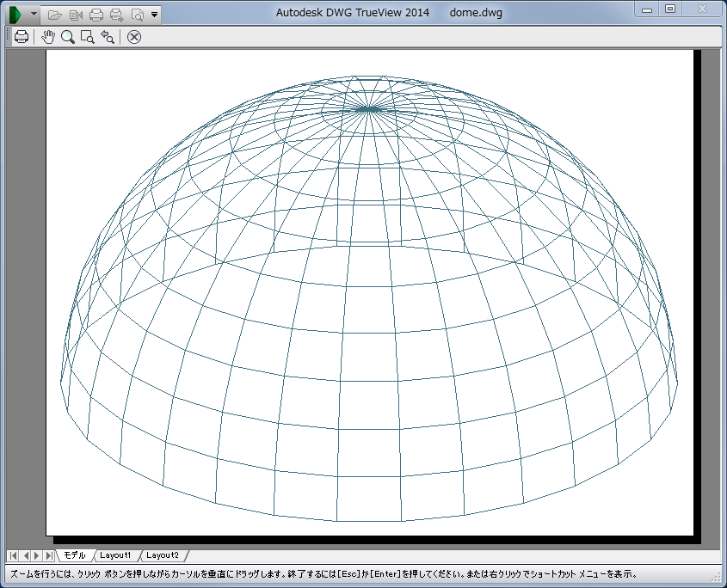The height and width of the screenshot is (588, 727).
Task: Activate the Zoom Window tool
Action: (x=87, y=37)
